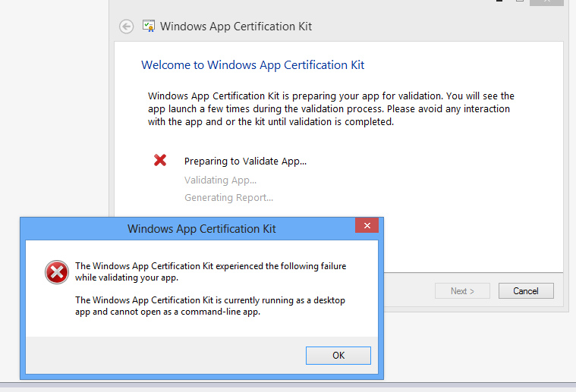
Task: Click the red X failure icon beside Preparing
Action: [160, 160]
